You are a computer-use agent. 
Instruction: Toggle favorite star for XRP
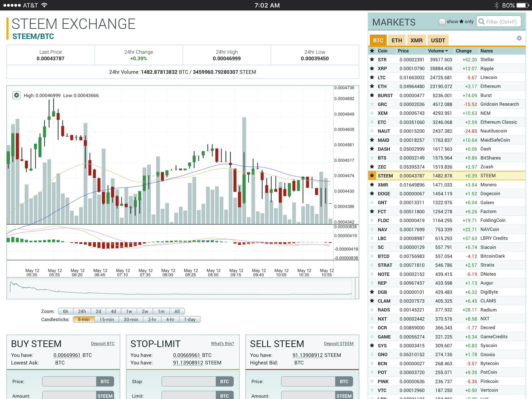372,69
